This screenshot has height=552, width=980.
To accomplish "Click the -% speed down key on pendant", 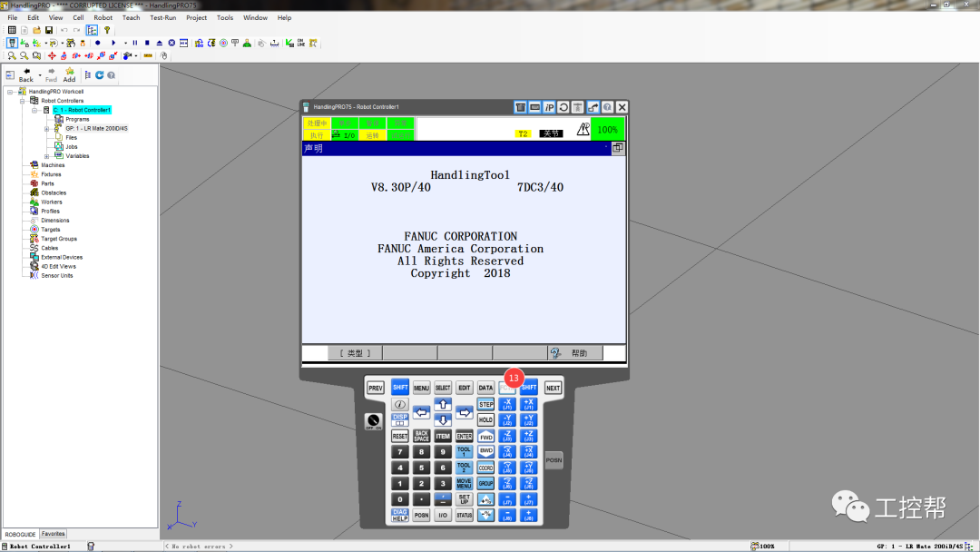I will coord(485,515).
